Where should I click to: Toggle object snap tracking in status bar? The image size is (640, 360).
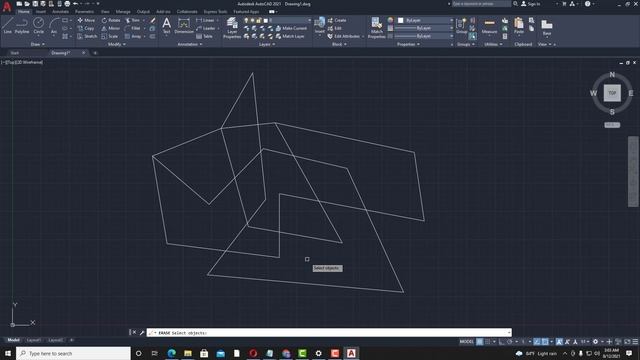[537, 342]
